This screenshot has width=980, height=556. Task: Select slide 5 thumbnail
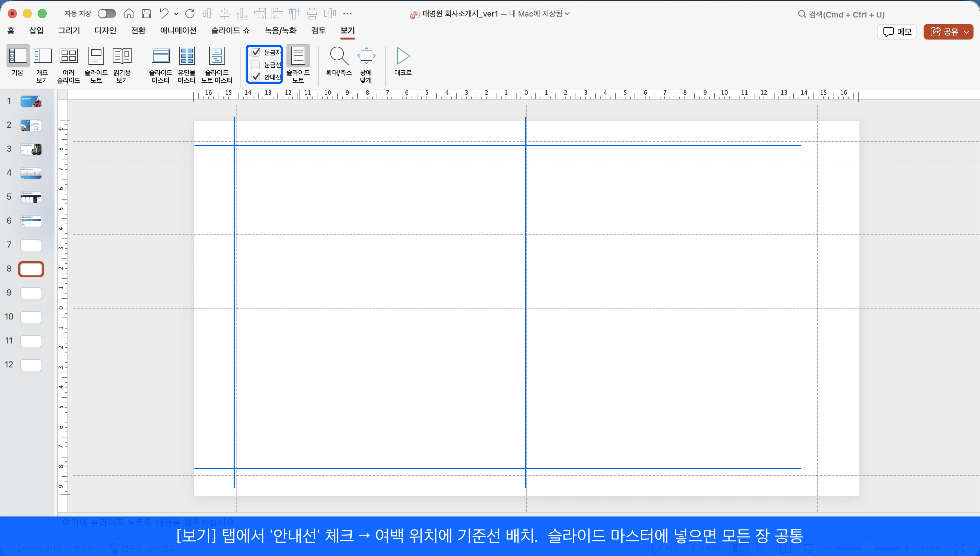click(x=31, y=197)
